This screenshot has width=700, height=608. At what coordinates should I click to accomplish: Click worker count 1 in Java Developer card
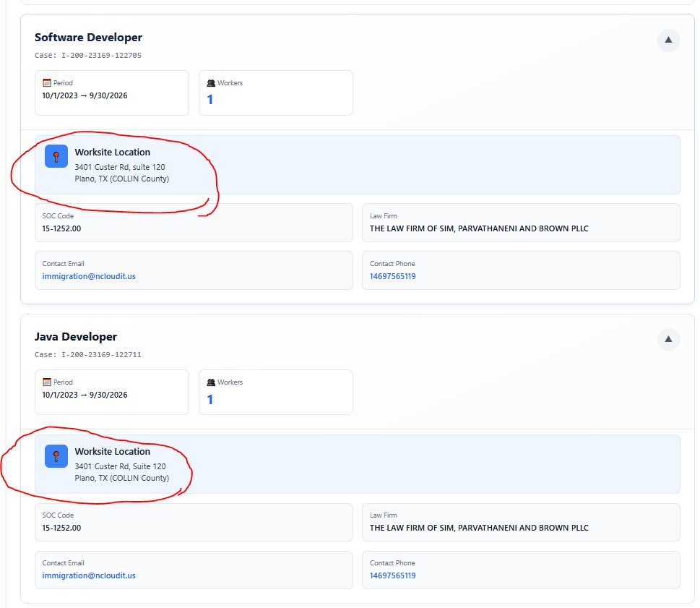click(209, 399)
